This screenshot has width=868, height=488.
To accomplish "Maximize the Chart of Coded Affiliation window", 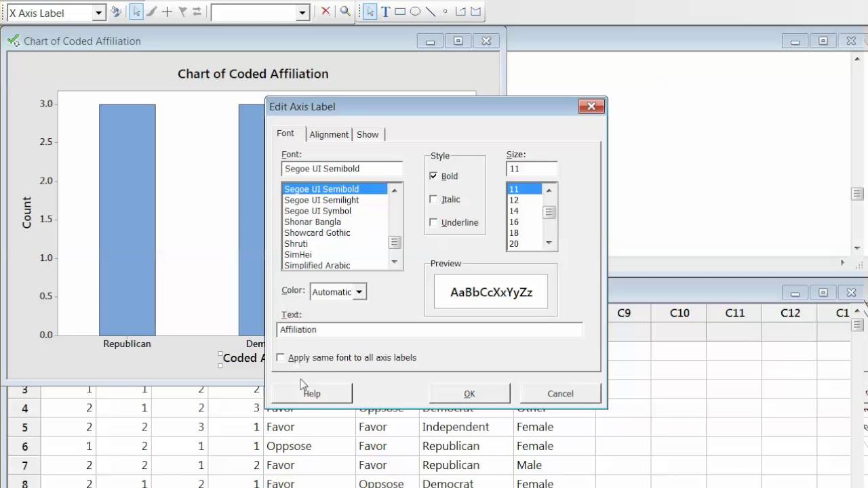I will coord(458,41).
